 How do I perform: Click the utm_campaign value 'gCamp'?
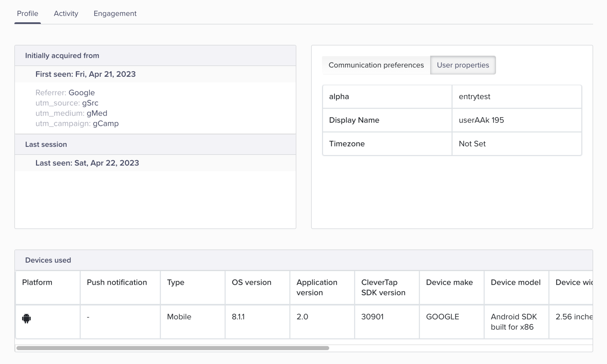tap(106, 123)
